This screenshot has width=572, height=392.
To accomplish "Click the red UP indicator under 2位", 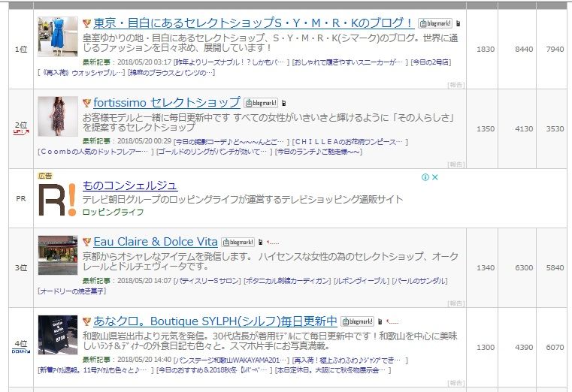I will 21,132.
